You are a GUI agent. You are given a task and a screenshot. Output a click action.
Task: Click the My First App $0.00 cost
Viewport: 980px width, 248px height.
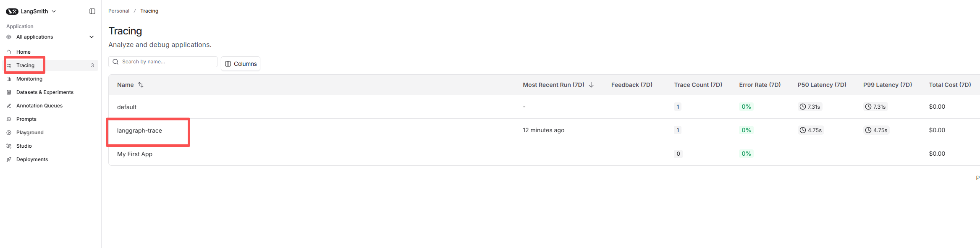coord(937,154)
